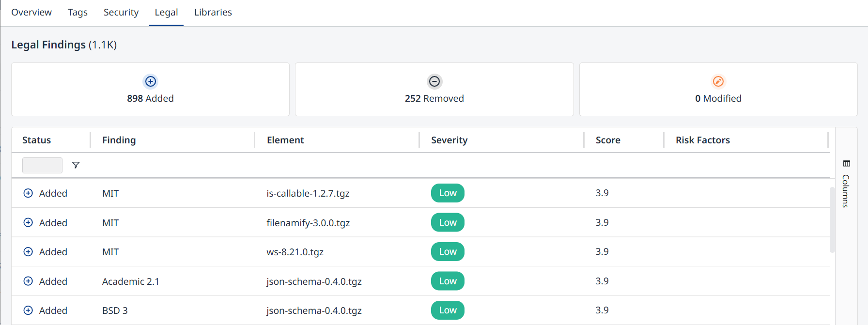
Task: Click the Added plus icon in the Academic 2.1 row
Action: pos(28,281)
